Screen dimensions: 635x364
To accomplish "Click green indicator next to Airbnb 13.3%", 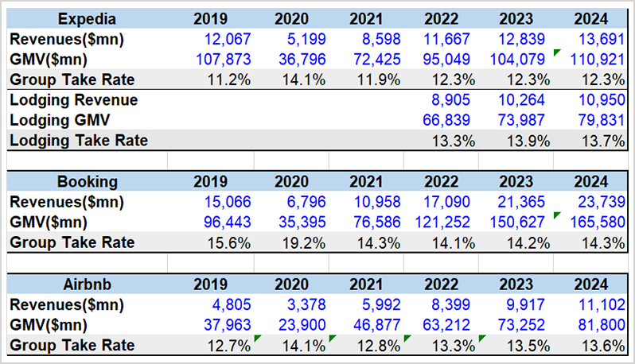I will pyautogui.click(x=481, y=338).
